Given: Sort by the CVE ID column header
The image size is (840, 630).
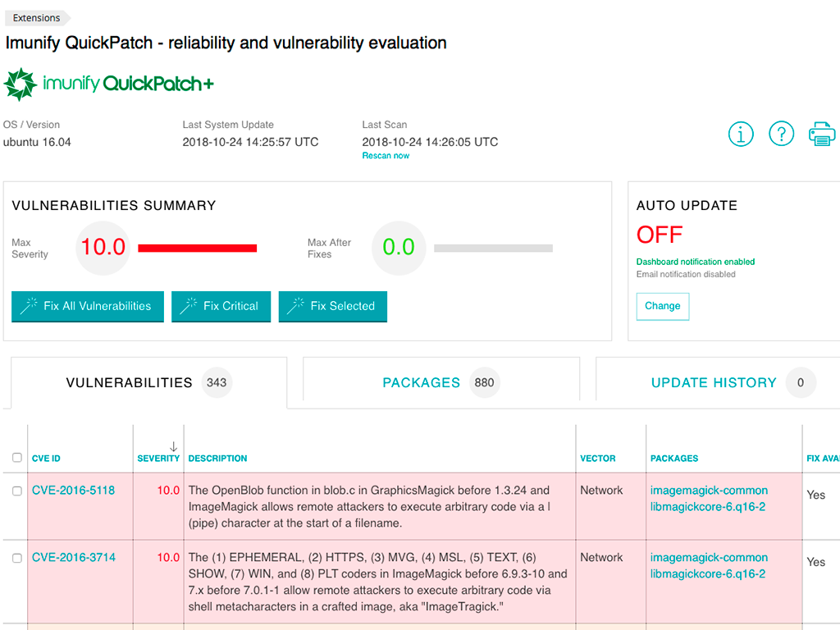Looking at the screenshot, I should [x=46, y=459].
